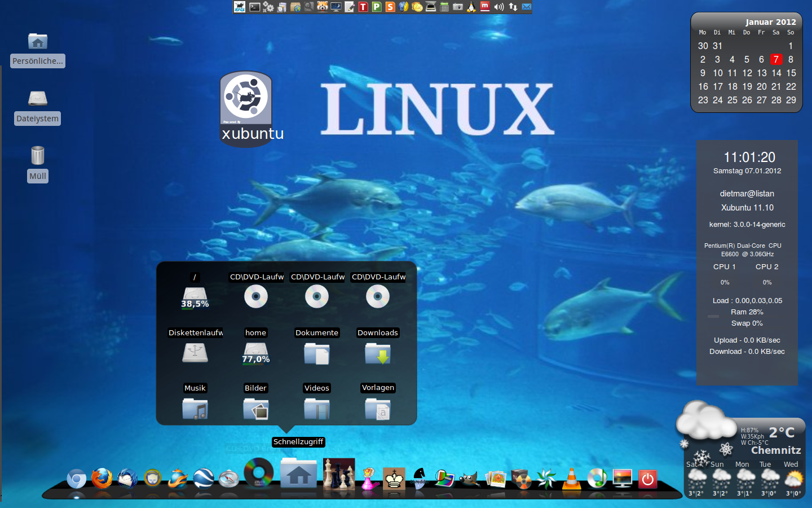Launch Firefox from the dock
This screenshot has height=508, width=812.
click(102, 478)
